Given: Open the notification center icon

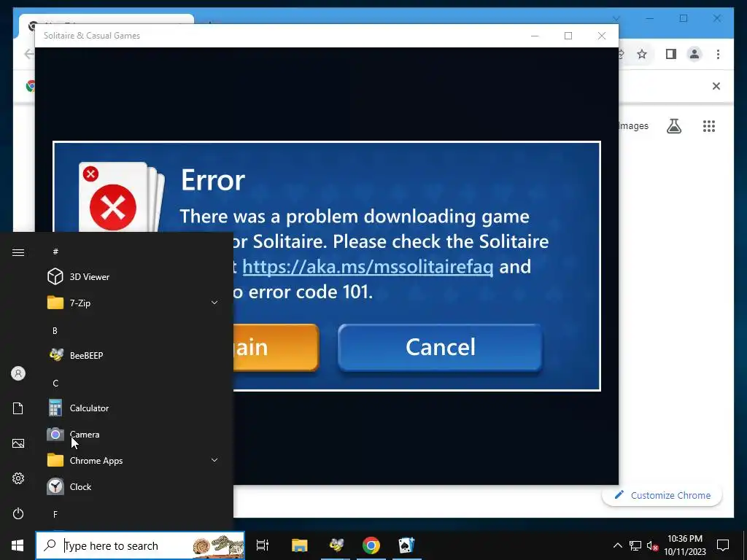Looking at the screenshot, I should click(x=723, y=545).
